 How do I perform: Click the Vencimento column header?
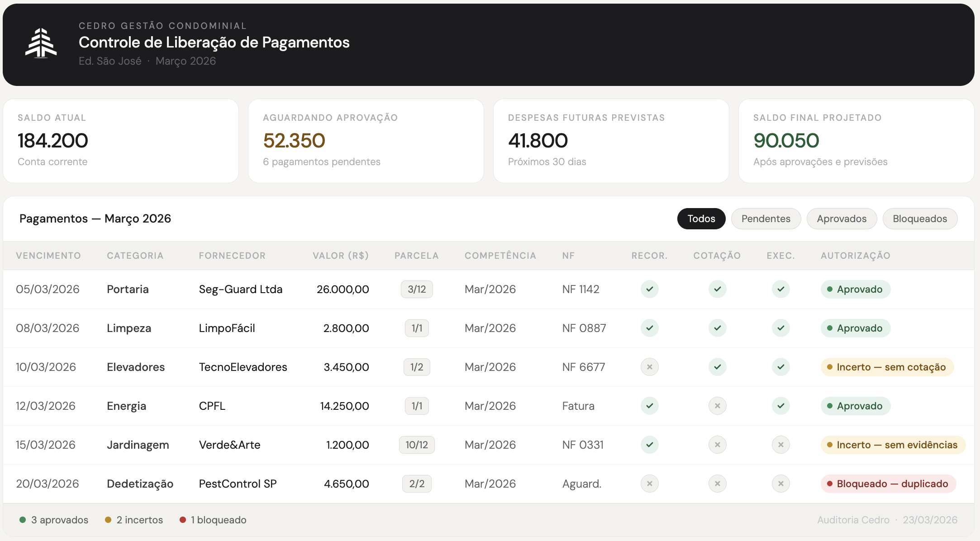tap(48, 256)
